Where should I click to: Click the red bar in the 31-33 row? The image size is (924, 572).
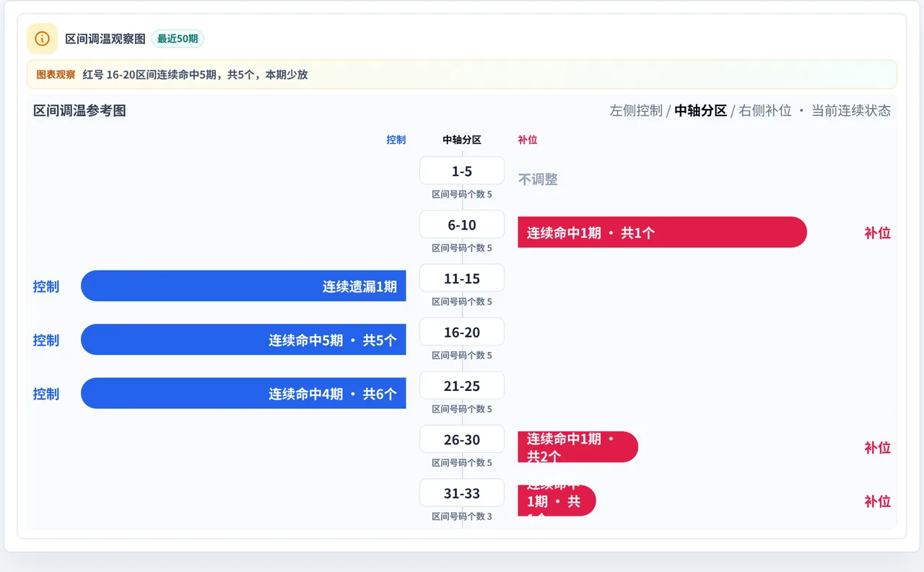pos(557,501)
